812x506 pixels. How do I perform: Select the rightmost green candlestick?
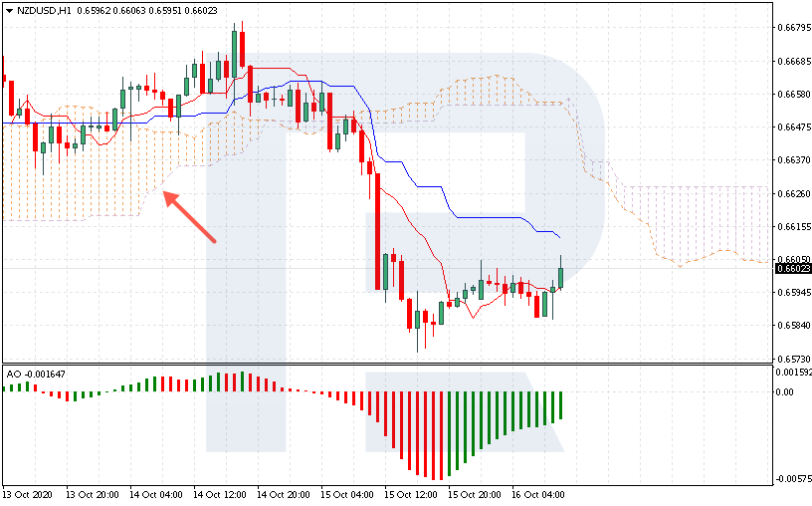pos(561,278)
